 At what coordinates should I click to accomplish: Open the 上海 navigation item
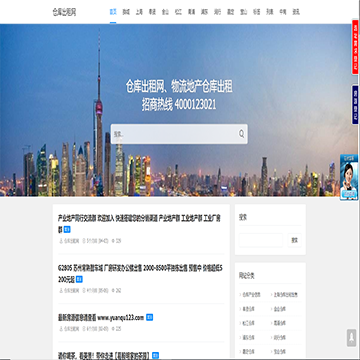click(x=139, y=12)
